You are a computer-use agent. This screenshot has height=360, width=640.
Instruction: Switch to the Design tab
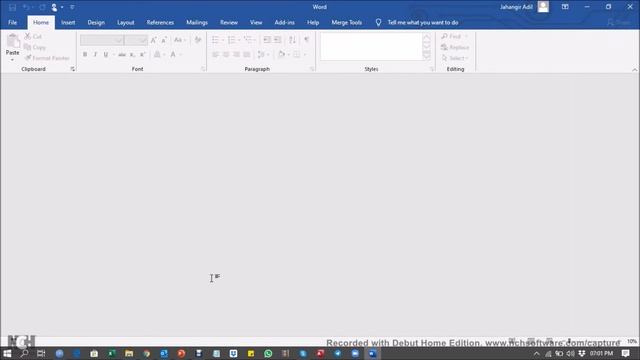(x=96, y=22)
